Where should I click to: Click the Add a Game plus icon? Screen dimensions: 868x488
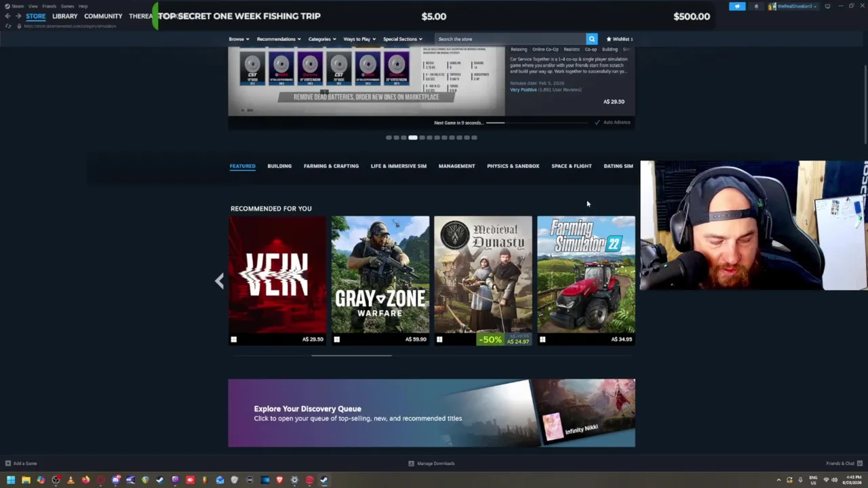[8, 464]
